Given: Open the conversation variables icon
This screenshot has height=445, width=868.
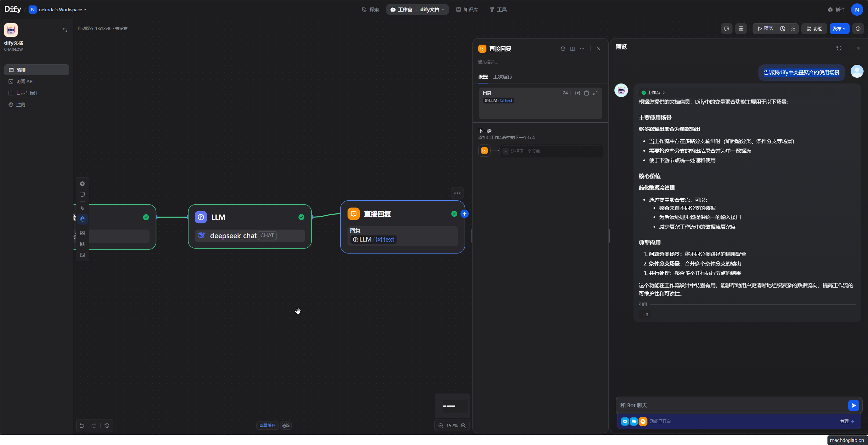Looking at the screenshot, I should pos(726,29).
